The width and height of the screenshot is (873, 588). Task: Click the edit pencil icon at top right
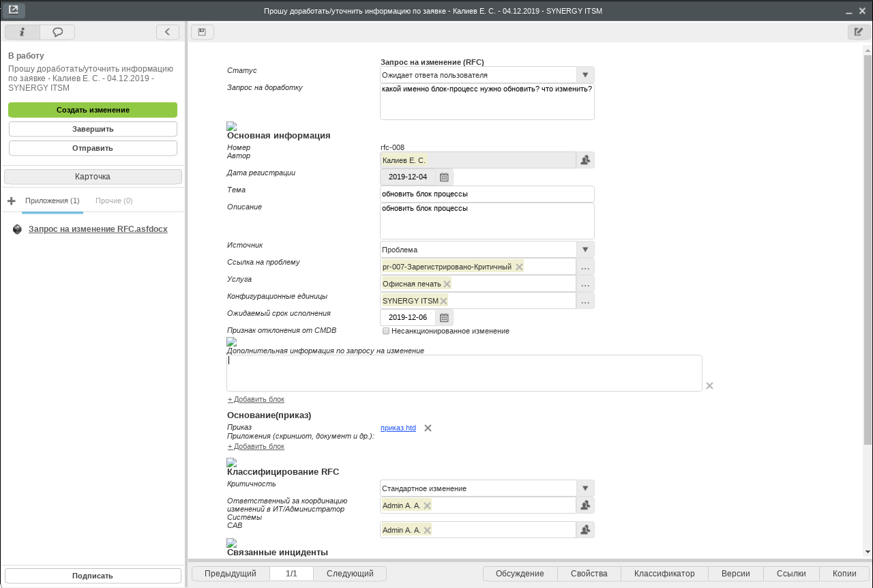[x=859, y=32]
